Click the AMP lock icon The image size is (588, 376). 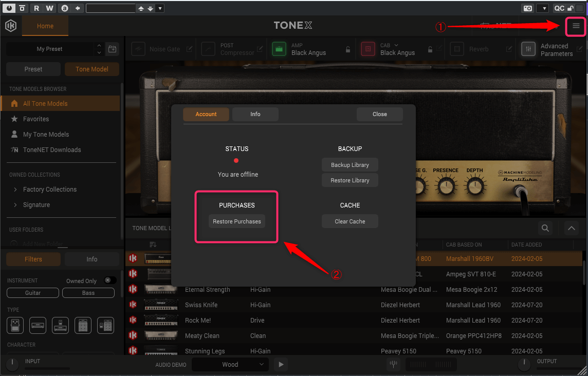[x=348, y=49]
